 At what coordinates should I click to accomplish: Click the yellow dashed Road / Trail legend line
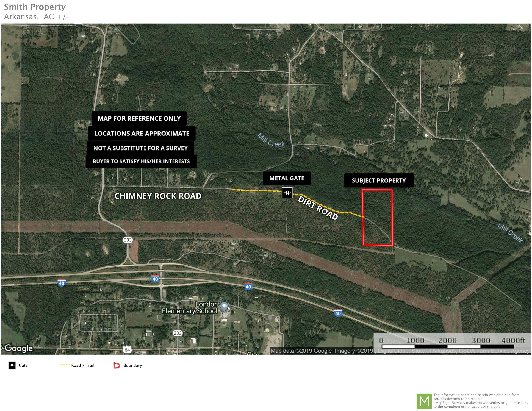click(x=65, y=365)
